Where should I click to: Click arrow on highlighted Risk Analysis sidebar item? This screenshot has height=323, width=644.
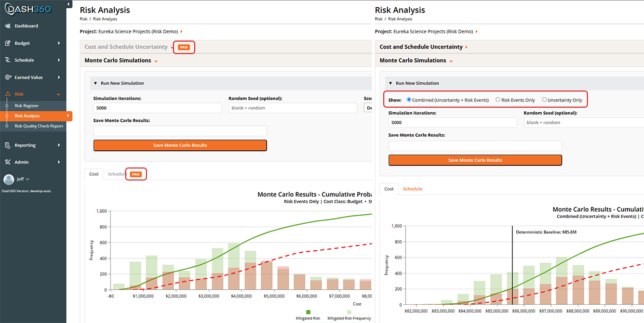click(x=67, y=116)
